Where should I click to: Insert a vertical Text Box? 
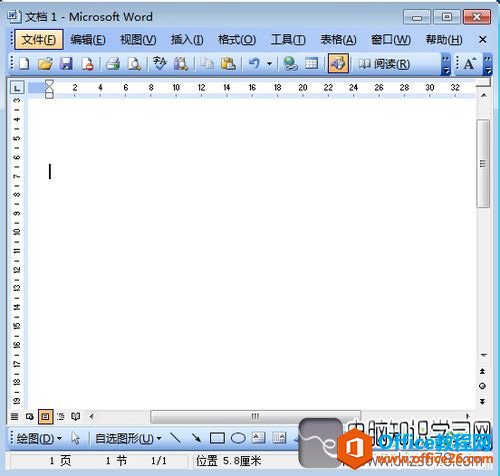point(279,438)
